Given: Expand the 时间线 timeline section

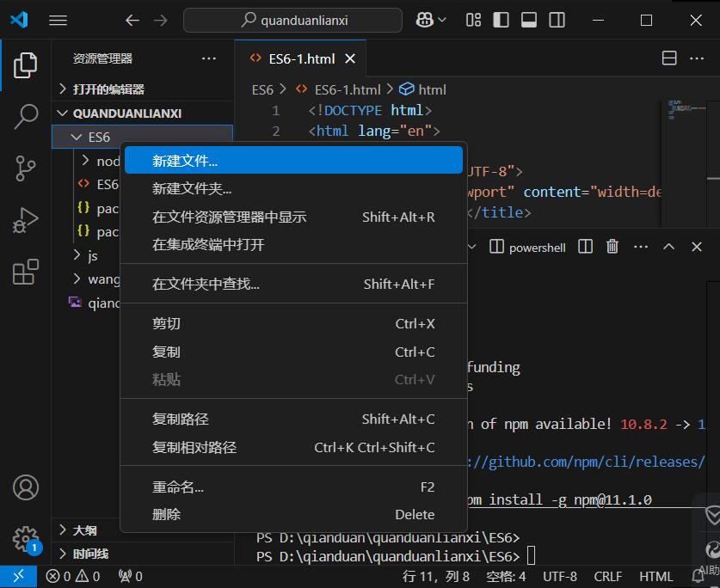Looking at the screenshot, I should pyautogui.click(x=90, y=554).
